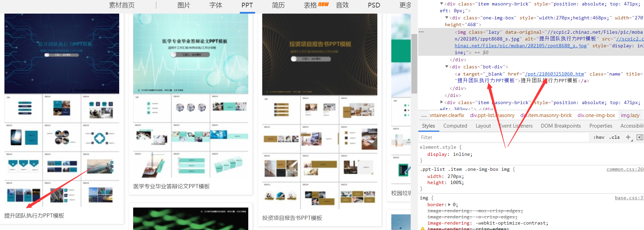Collapse the one-img-box div node
Image resolution: width=644 pixels, height=230 pixels.
(x=447, y=18)
